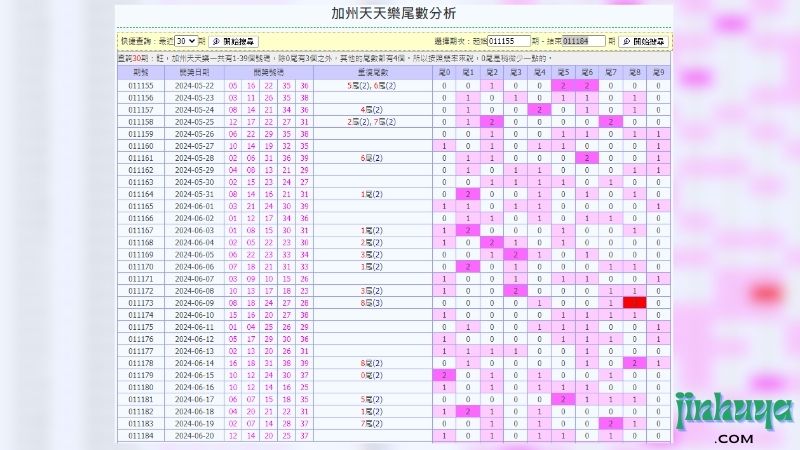Click the 尾2 column header
Image resolution: width=800 pixels, height=450 pixels.
pos(492,73)
